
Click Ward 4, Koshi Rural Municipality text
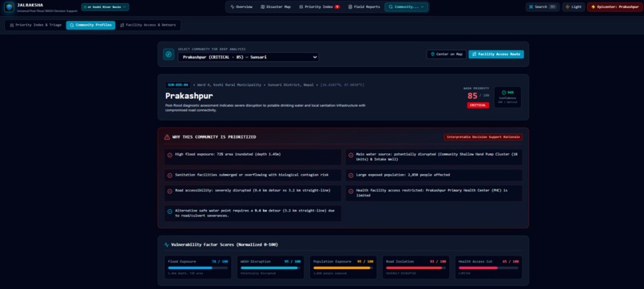click(229, 85)
